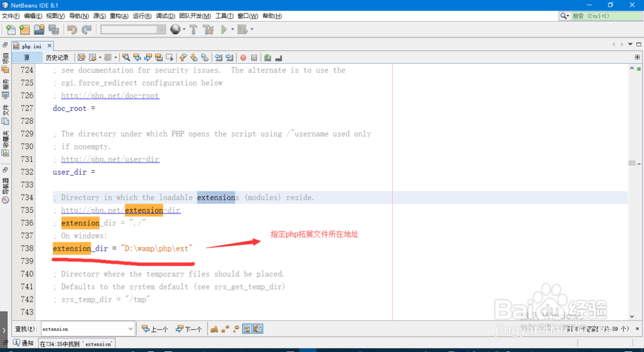This screenshot has width=644, height=352.
Task: Click the editor vertical scrollbar thumb
Action: 632,163
